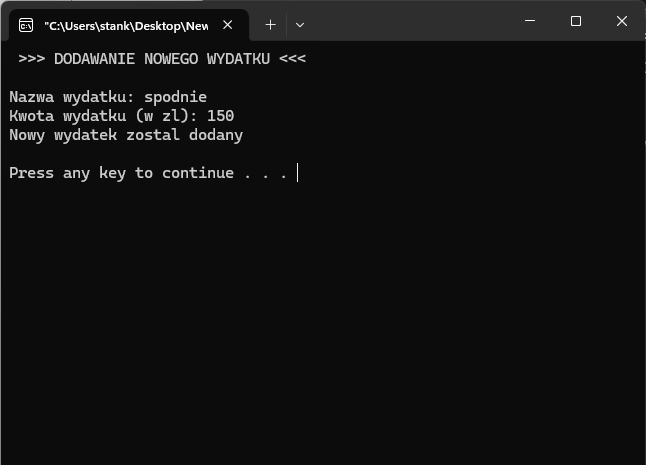Click the amount value 150
Screen dimensions: 646x465
pyautogui.click(x=220, y=116)
